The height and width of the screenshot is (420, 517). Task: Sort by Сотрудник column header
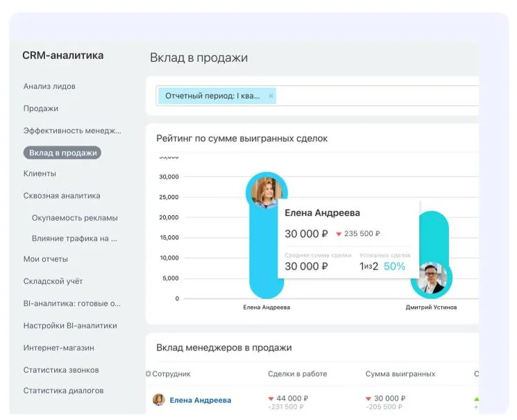[x=171, y=373]
